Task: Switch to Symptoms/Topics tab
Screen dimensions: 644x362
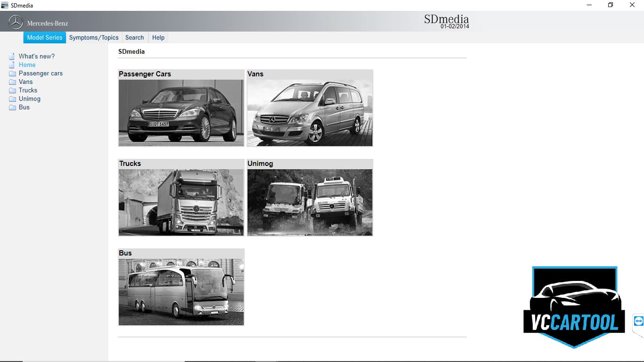Action: point(94,38)
